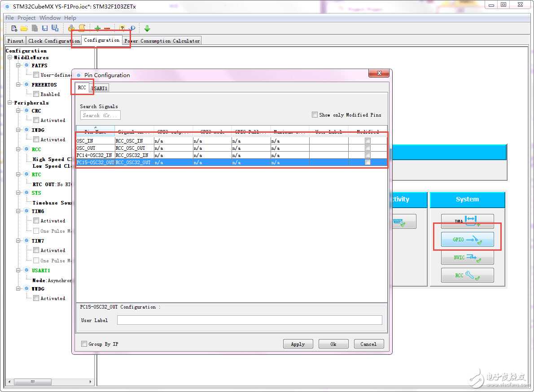
Task: Click the gear icon beside FATFS
Action: [x=26, y=65]
